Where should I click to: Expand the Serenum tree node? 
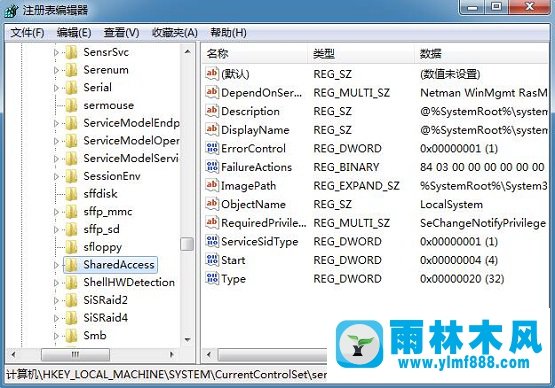pos(56,70)
